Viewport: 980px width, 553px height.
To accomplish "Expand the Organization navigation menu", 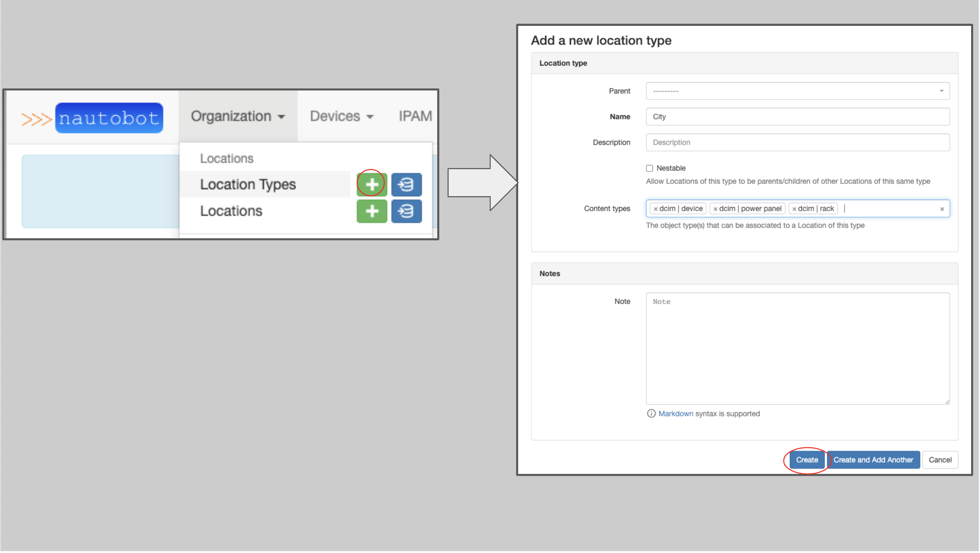I will pyautogui.click(x=236, y=116).
